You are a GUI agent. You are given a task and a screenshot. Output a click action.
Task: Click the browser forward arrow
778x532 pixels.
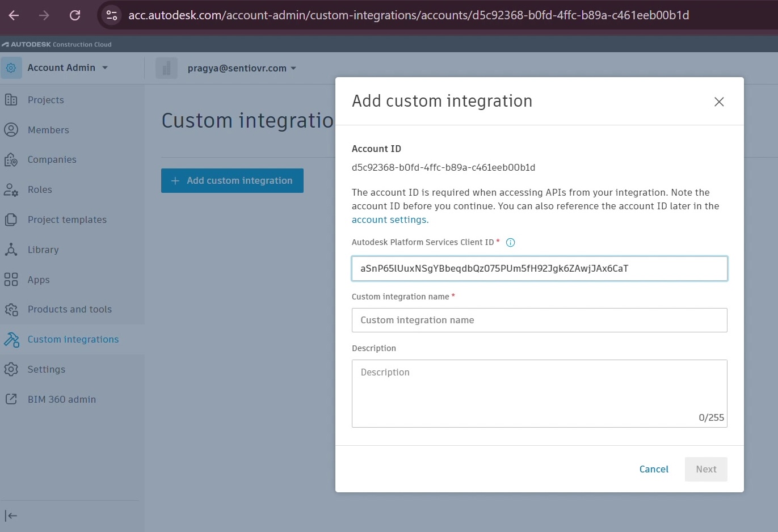(44, 15)
